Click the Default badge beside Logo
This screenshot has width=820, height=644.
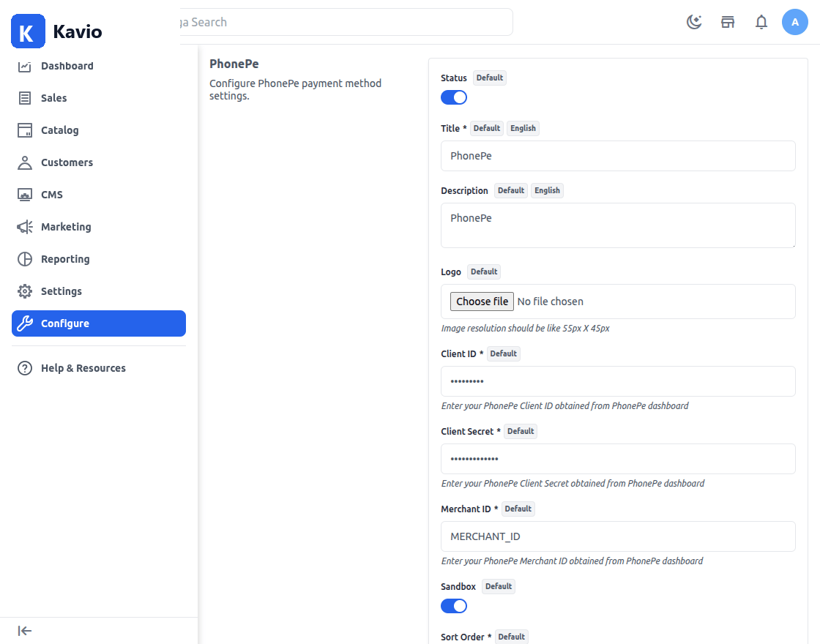[x=484, y=272]
